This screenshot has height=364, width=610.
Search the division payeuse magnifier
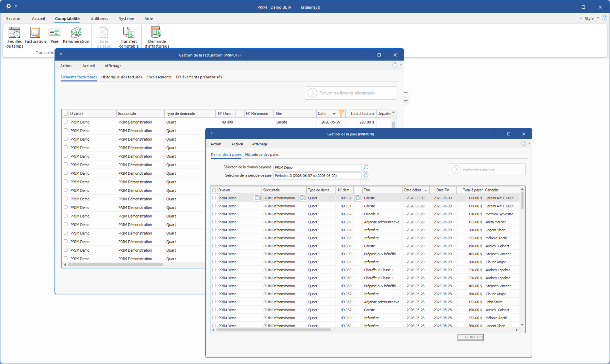[366, 167]
